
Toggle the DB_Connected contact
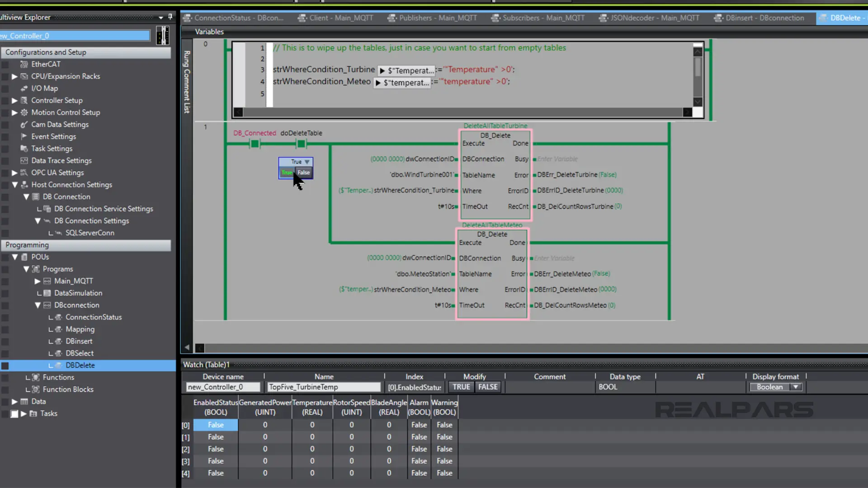tap(255, 144)
